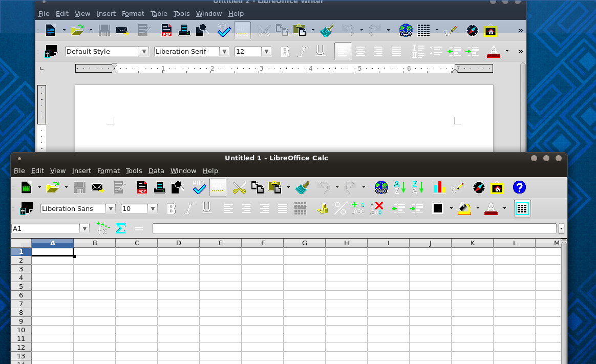This screenshot has height=364, width=596.
Task: Run spelling check in Calc toolbar
Action: pos(199,187)
